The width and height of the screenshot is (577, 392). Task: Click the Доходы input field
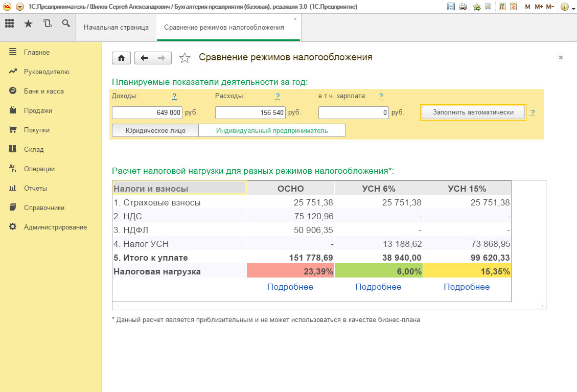(x=147, y=112)
